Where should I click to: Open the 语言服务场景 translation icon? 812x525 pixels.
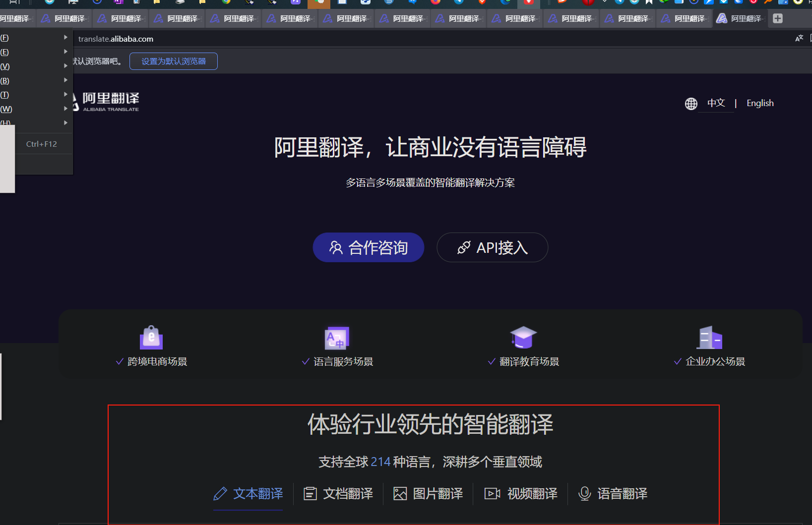point(337,338)
